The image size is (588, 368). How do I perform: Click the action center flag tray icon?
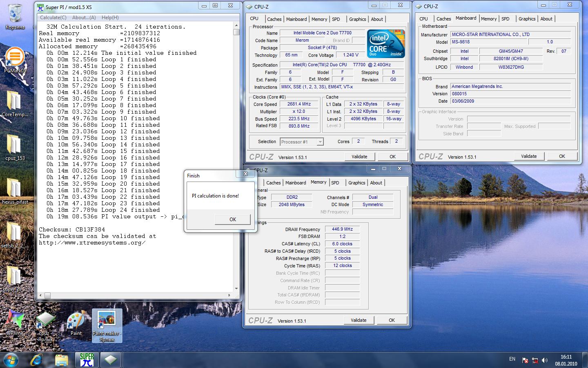525,360
